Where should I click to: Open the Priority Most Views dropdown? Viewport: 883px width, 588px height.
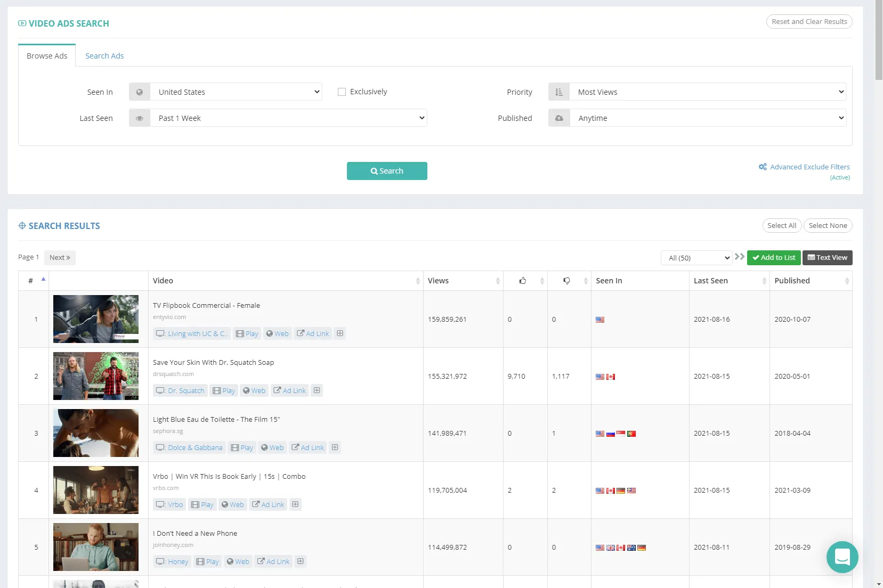point(709,92)
